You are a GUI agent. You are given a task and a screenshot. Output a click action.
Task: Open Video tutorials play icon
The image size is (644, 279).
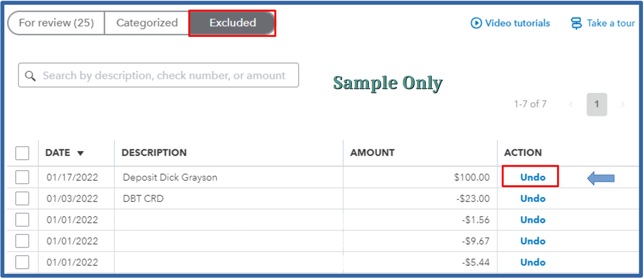click(476, 23)
